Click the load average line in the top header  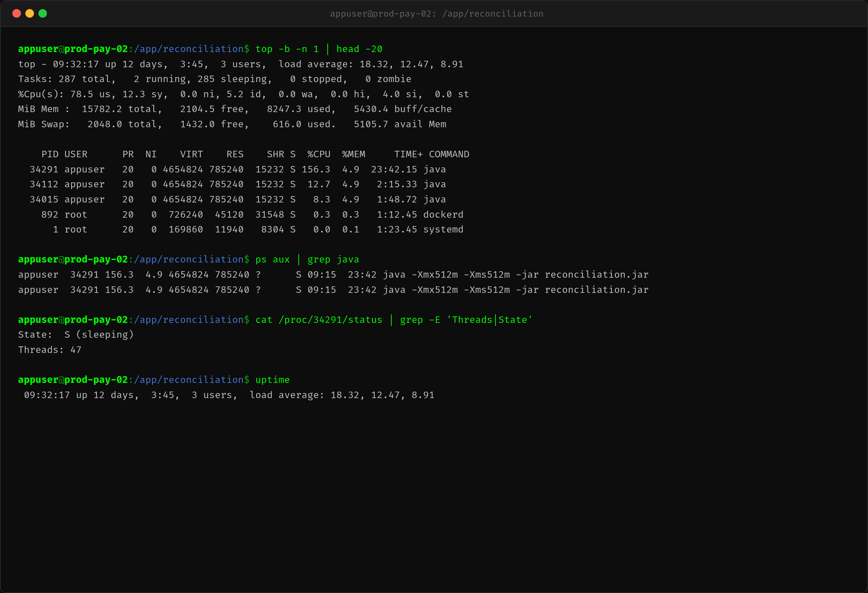pos(241,64)
